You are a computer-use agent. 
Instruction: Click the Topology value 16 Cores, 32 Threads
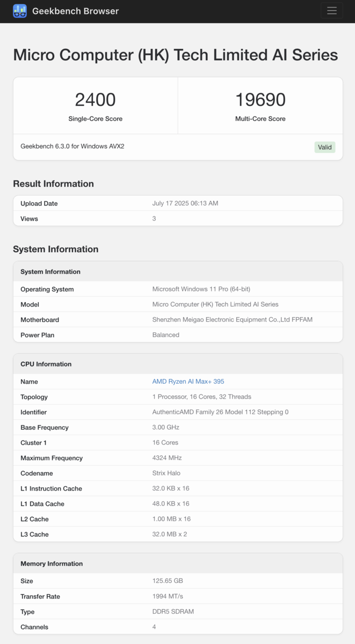(202, 397)
